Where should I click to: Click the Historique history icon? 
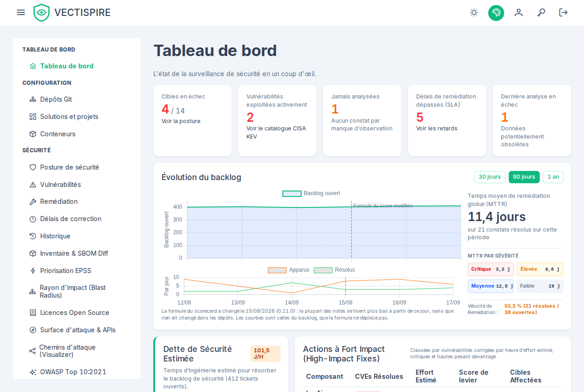33,236
